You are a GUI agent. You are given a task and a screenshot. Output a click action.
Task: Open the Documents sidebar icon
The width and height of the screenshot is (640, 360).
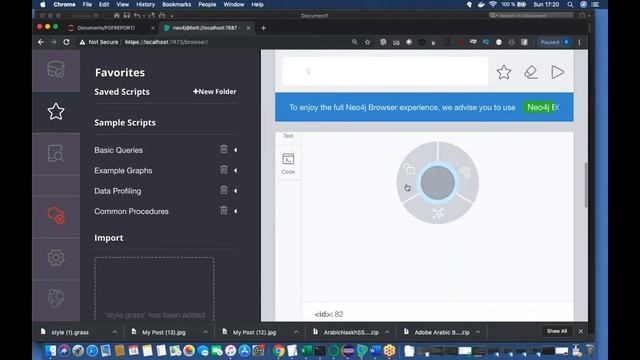pyautogui.click(x=56, y=153)
